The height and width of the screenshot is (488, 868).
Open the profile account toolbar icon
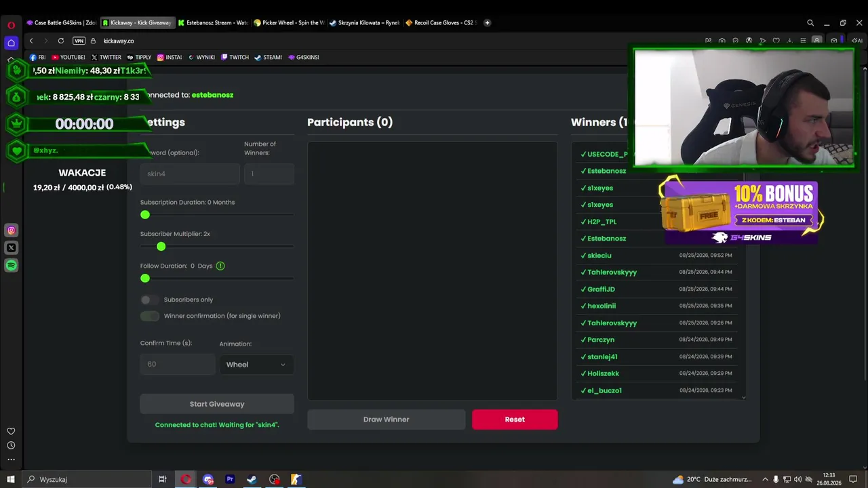tap(816, 41)
